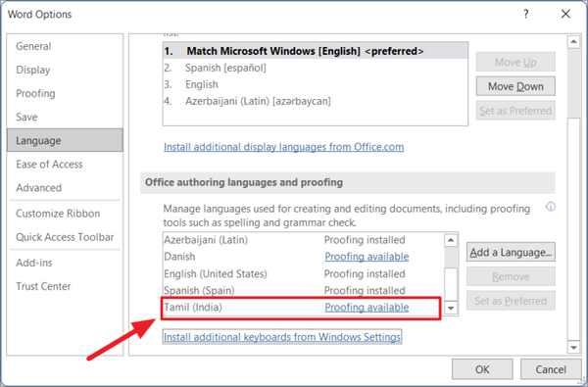Image resolution: width=588 pixels, height=387 pixels.
Task: Open Proofing available link for Danish
Action: tap(367, 257)
